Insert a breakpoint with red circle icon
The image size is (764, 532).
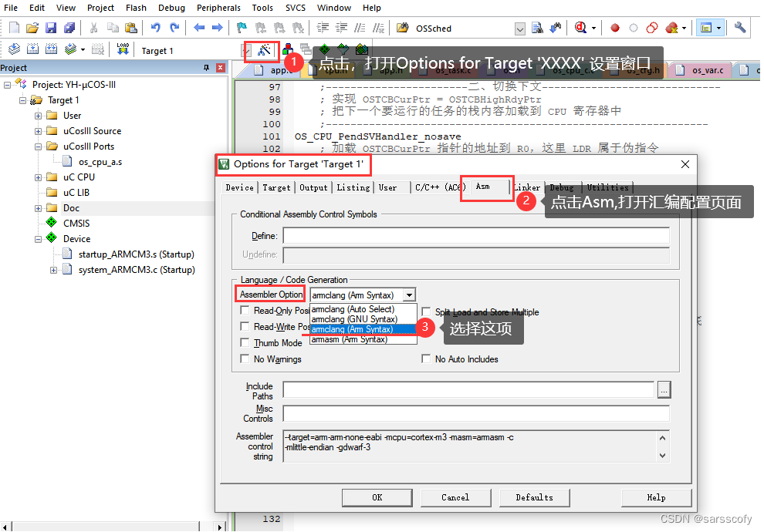(615, 28)
